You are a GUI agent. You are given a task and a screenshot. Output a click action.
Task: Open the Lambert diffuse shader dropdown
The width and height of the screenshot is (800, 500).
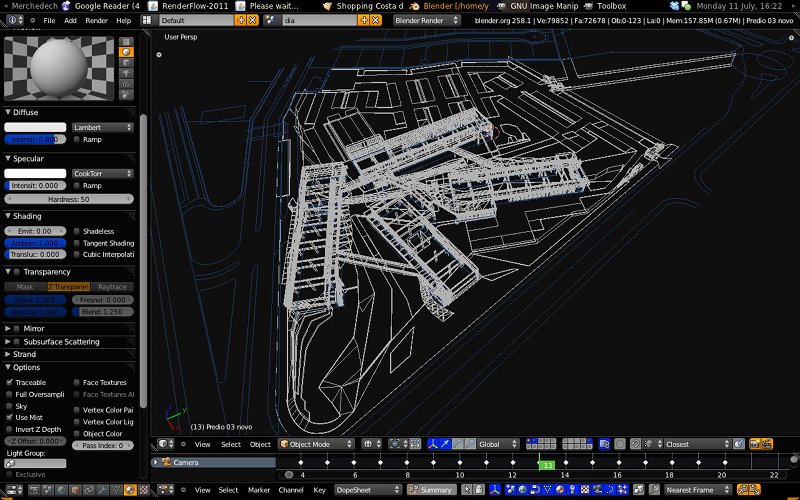pos(103,128)
